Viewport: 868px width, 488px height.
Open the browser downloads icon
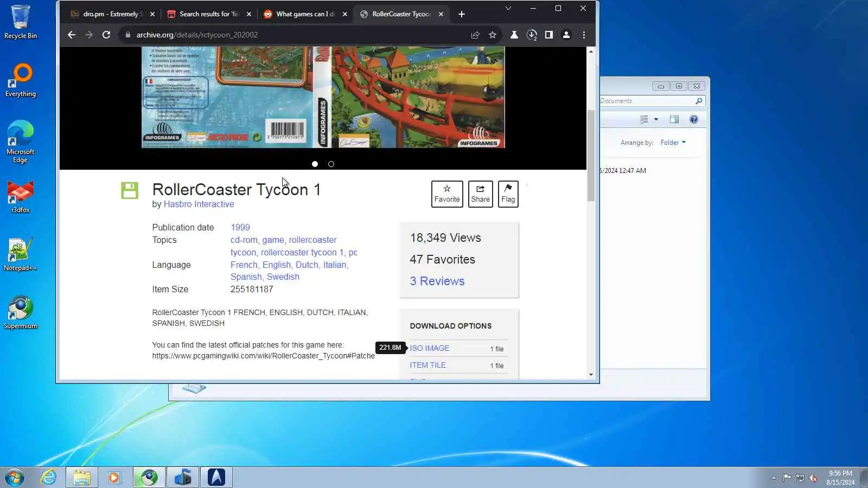532,35
